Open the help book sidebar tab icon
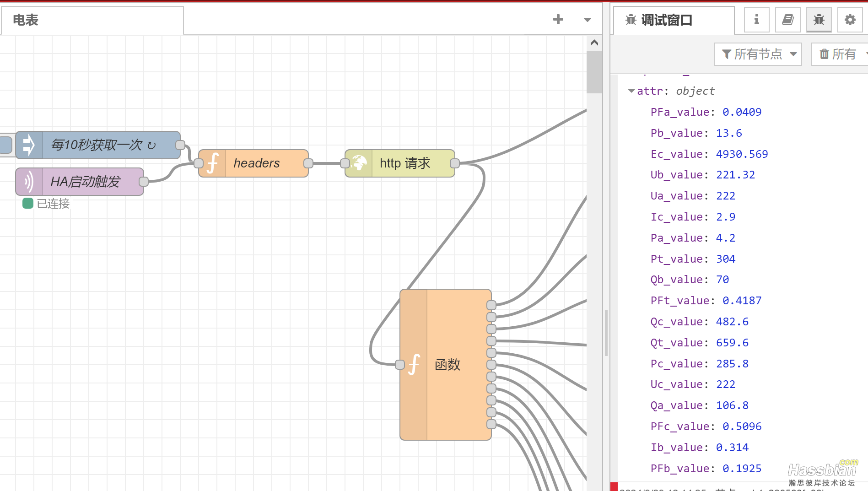 point(787,20)
